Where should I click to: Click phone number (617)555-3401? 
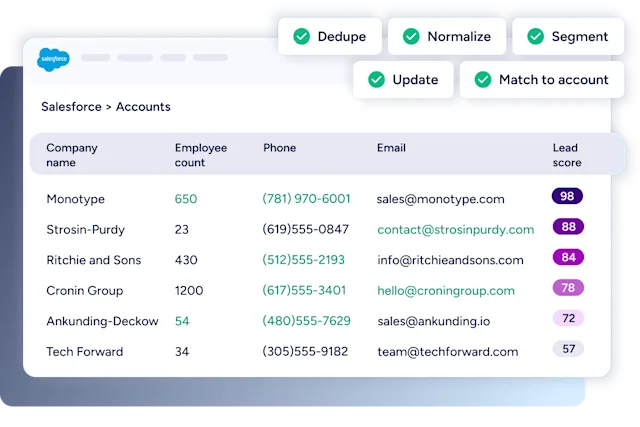click(304, 291)
